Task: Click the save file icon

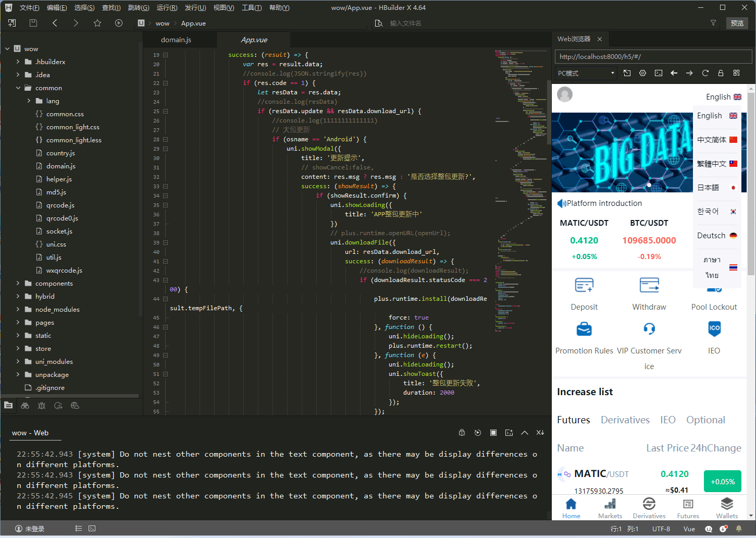Action: click(33, 23)
